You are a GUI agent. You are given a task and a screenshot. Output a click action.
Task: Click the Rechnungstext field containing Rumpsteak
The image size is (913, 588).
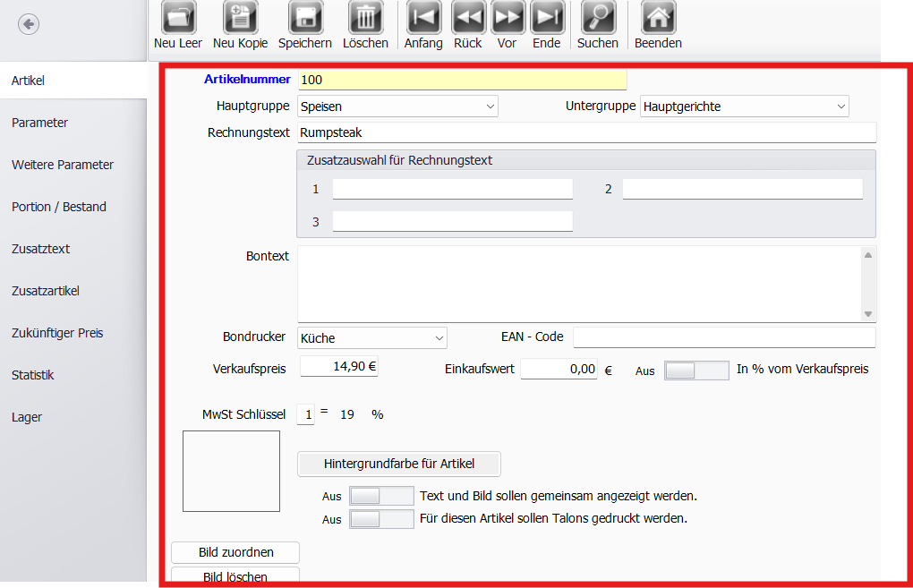(x=587, y=132)
